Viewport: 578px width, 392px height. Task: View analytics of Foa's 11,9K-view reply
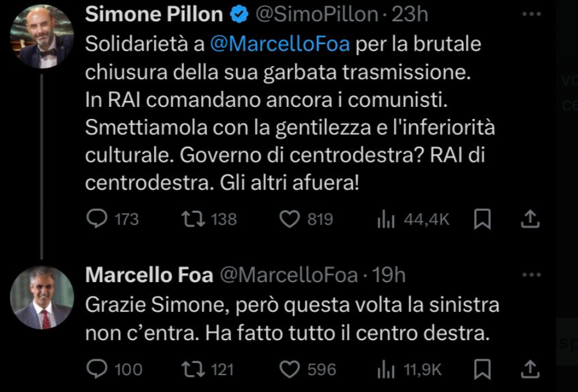pos(386,369)
